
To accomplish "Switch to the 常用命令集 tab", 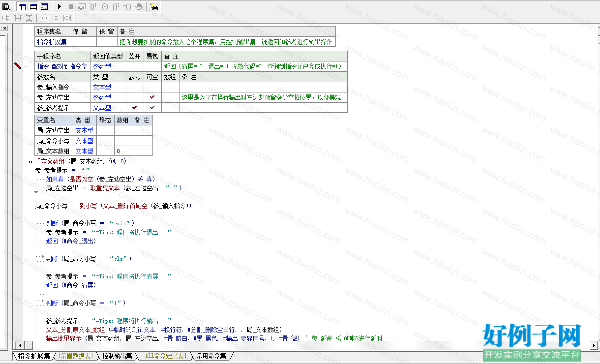I will [x=211, y=356].
